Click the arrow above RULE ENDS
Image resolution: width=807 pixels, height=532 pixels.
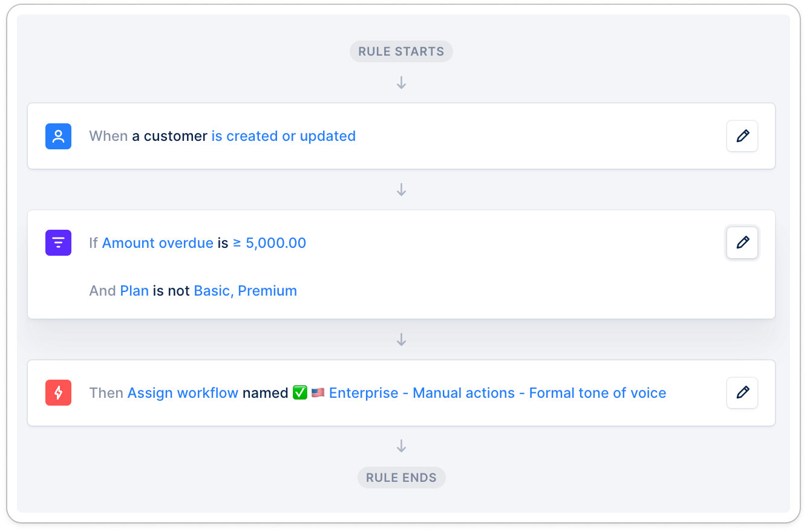401,446
